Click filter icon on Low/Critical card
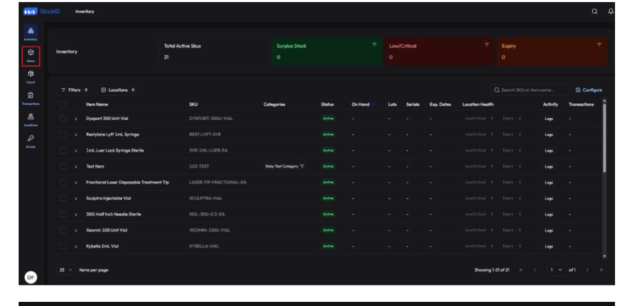This screenshot has width=644, height=306. (x=487, y=44)
